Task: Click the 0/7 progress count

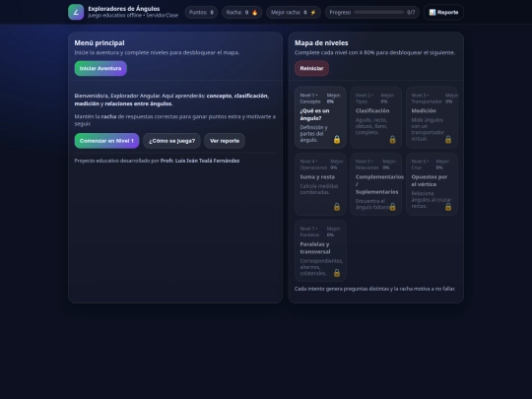Action: click(x=411, y=13)
